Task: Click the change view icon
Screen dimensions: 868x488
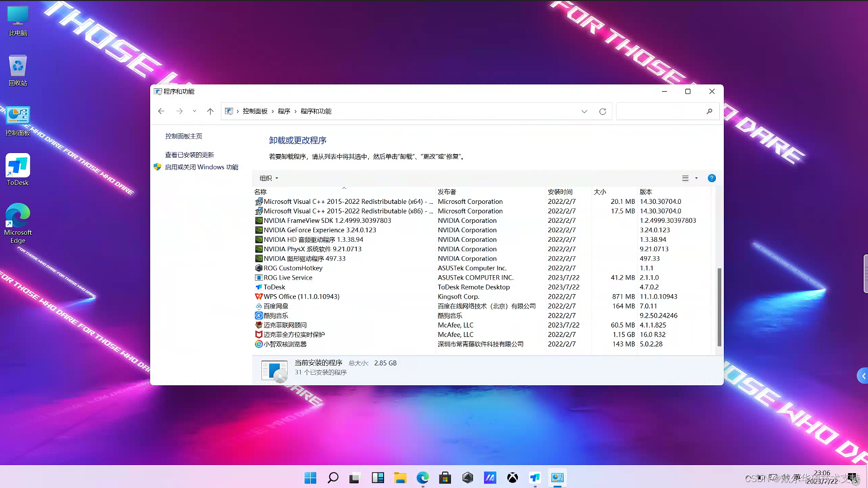Action: click(685, 178)
